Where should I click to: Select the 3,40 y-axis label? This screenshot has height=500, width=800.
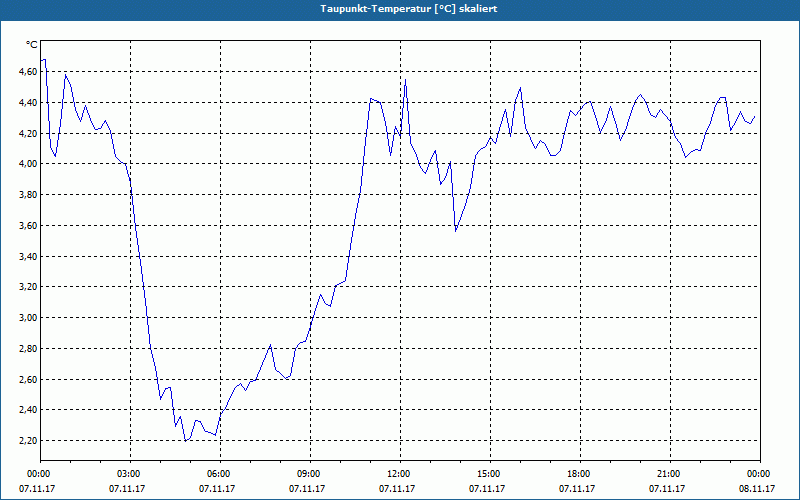pyautogui.click(x=28, y=256)
